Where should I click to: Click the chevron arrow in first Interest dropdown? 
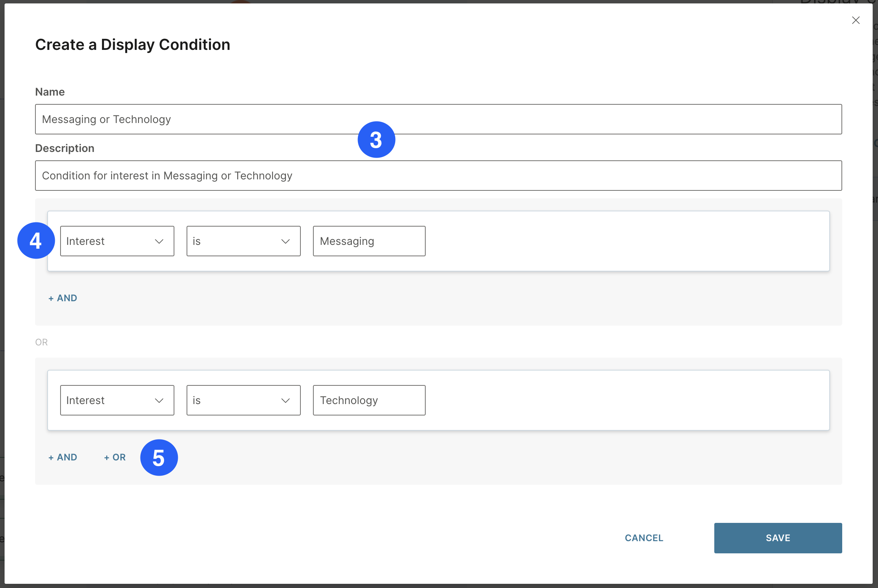(x=159, y=241)
